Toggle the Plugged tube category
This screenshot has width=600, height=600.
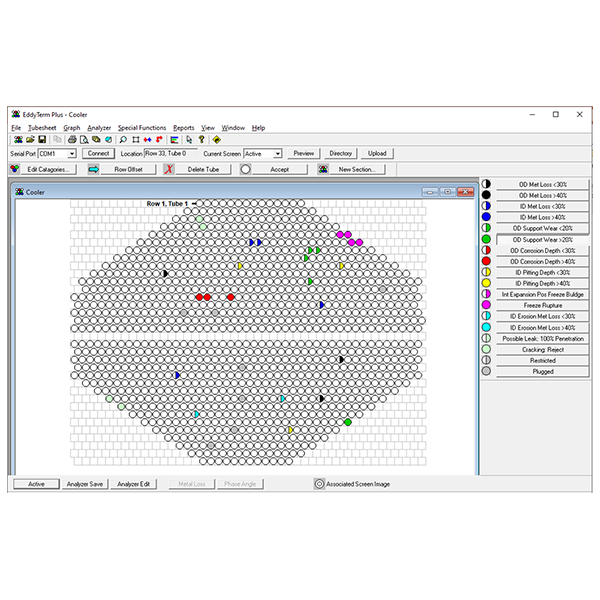540,371
